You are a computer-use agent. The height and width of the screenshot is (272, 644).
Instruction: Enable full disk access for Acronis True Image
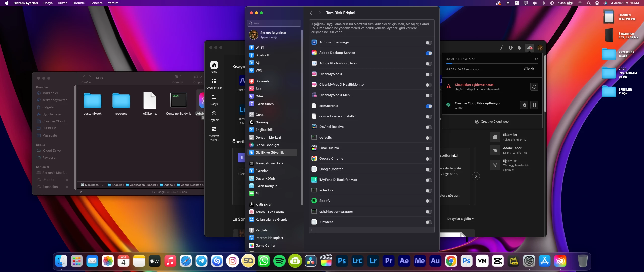429,43
